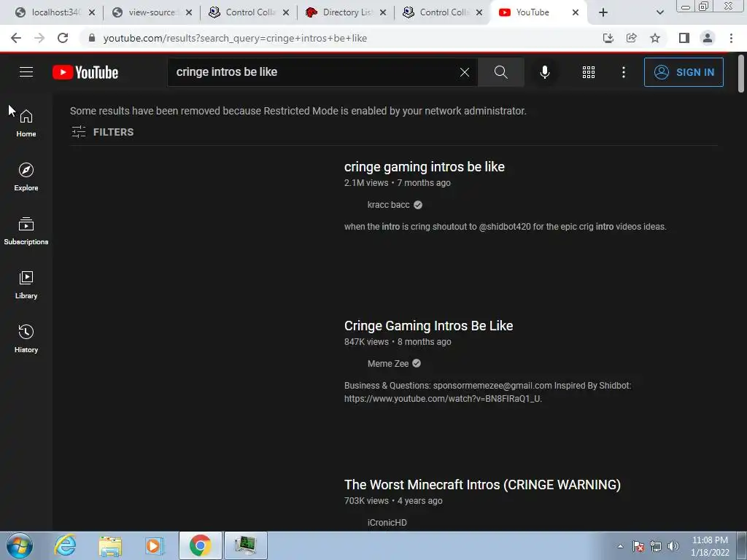Open the volume speaker icon
Viewport: 747px width, 560px height.
[673, 546]
